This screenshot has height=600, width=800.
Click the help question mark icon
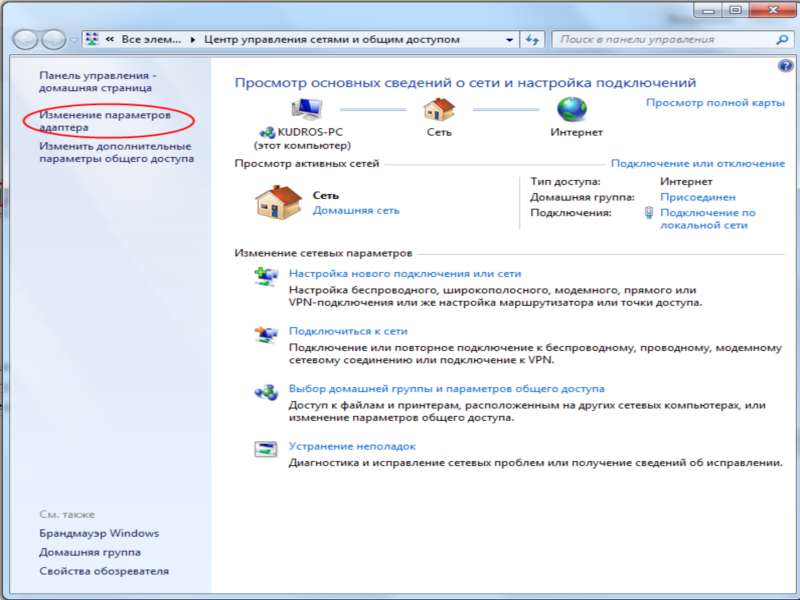pyautogui.click(x=784, y=66)
